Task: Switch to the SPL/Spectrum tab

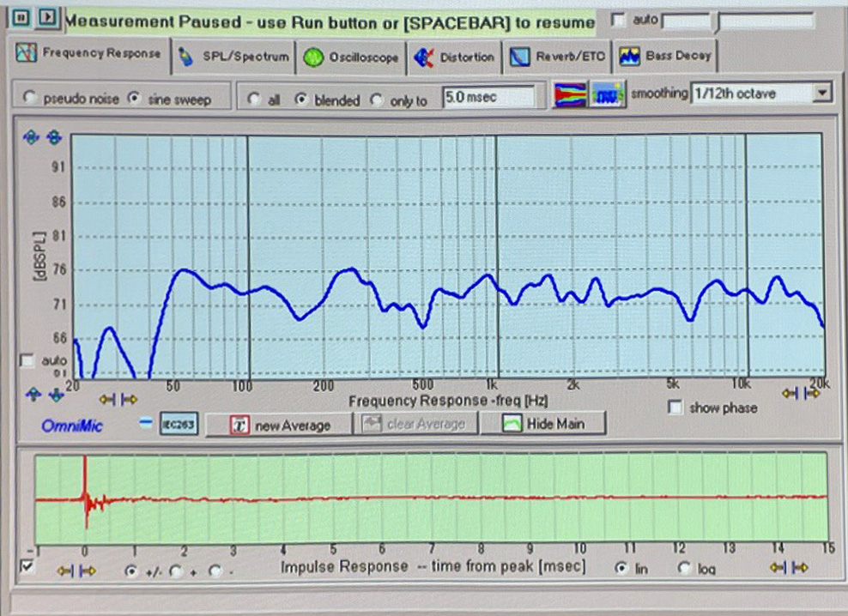Action: click(234, 57)
